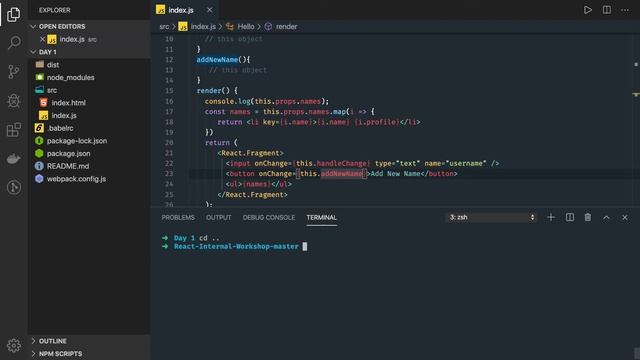The width and height of the screenshot is (640, 360).
Task: Select the index.js editor tab
Action: [x=181, y=10]
